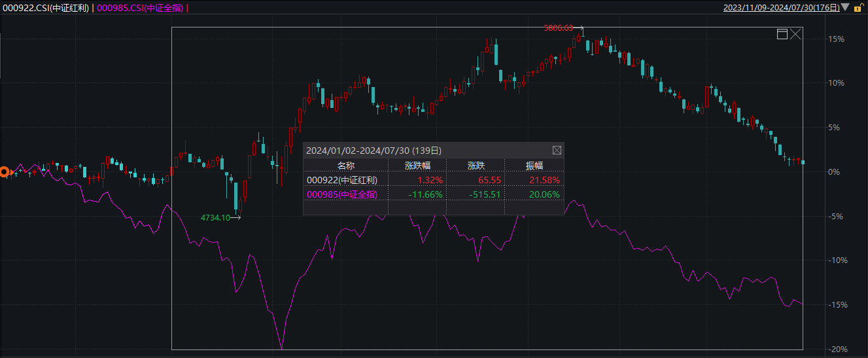
Task: Close the range selection box
Action: click(x=795, y=34)
